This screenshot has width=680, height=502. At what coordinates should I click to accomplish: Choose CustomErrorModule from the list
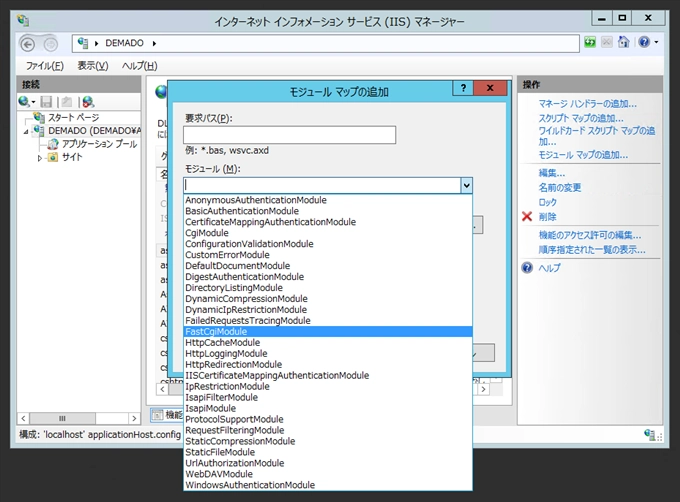pyautogui.click(x=328, y=255)
